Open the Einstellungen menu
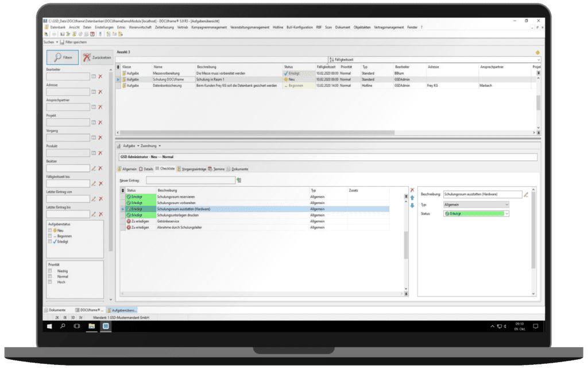The width and height of the screenshot is (588, 369). [104, 28]
